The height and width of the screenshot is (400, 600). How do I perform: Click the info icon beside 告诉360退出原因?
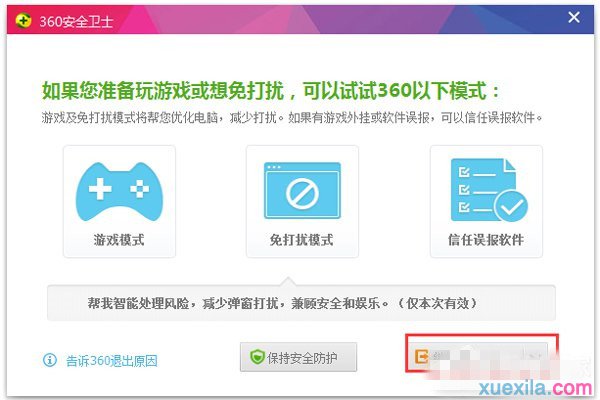[x=50, y=360]
